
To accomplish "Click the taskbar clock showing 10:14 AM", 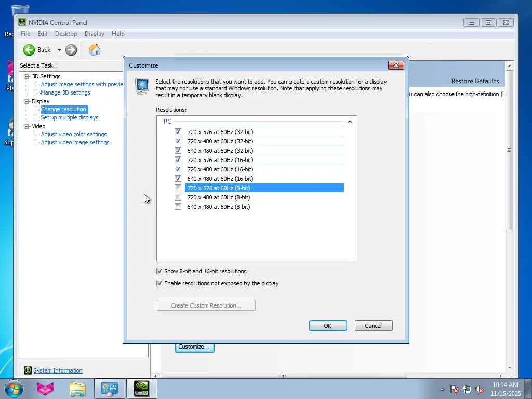I will (505, 389).
